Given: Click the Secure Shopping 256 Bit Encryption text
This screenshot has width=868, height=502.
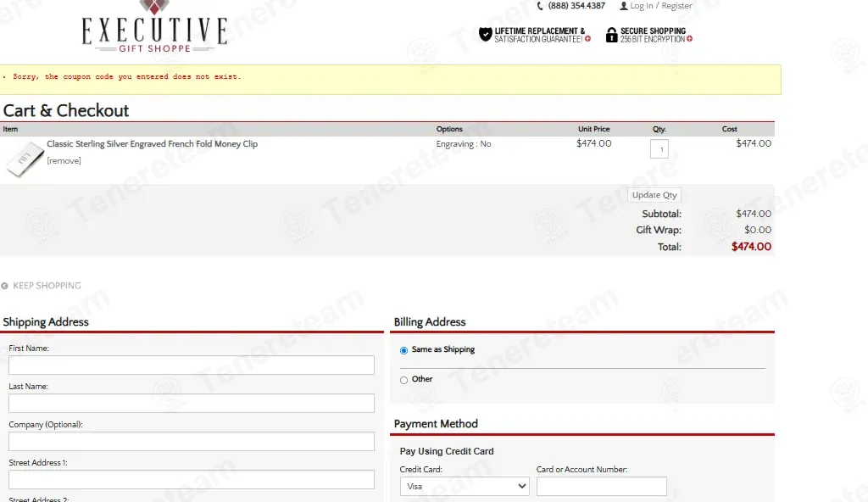Looking at the screenshot, I should pos(653,35).
